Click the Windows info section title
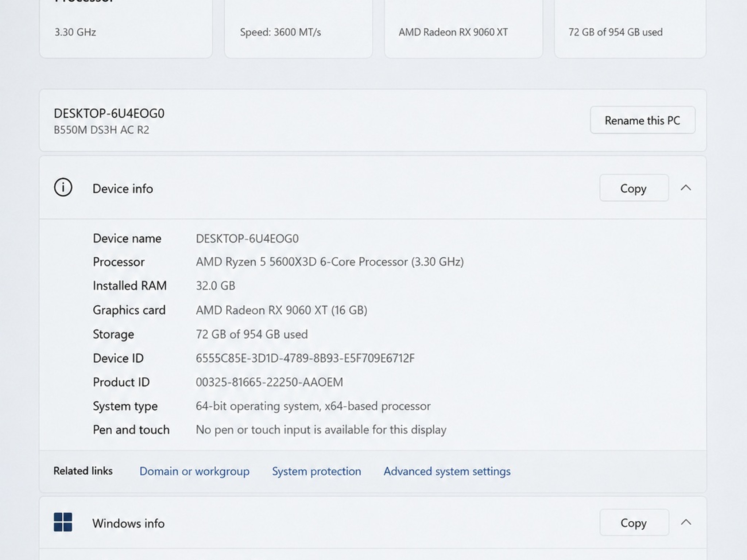 (x=128, y=523)
